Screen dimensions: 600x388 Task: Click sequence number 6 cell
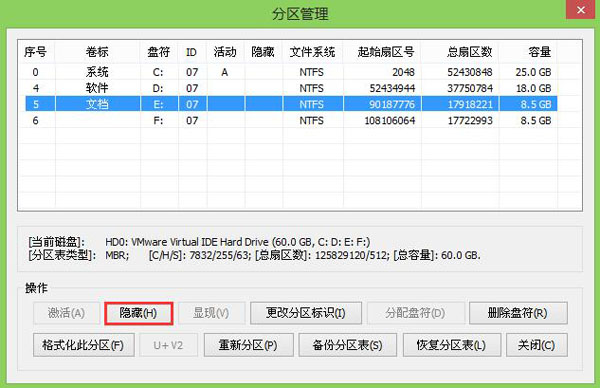(36, 121)
